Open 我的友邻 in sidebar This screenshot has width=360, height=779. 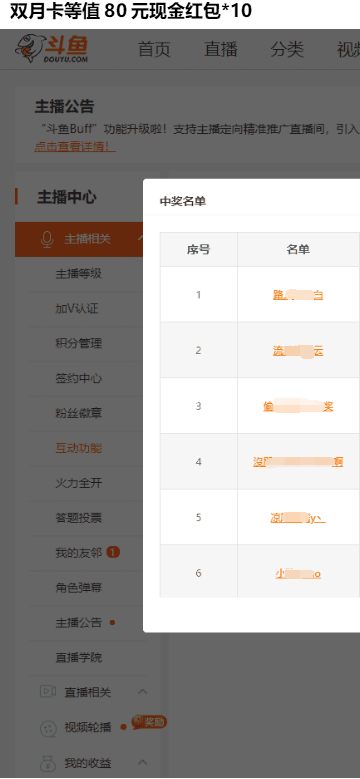coord(78,552)
